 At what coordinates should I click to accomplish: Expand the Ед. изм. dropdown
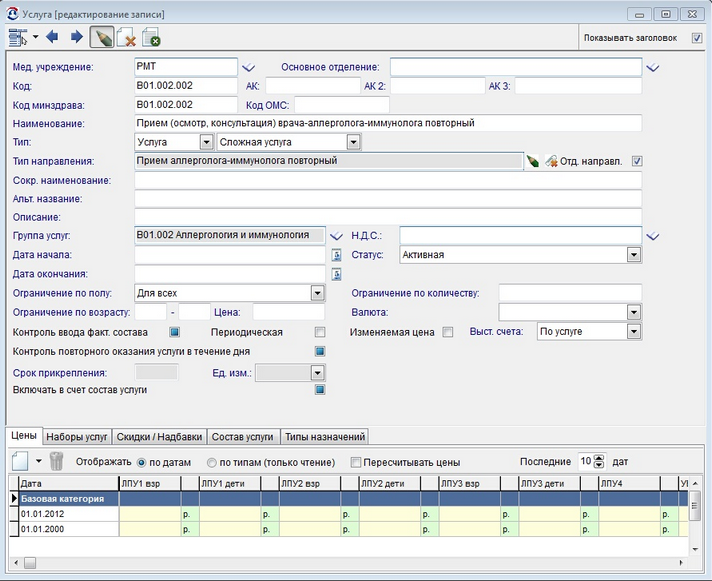pyautogui.click(x=318, y=373)
